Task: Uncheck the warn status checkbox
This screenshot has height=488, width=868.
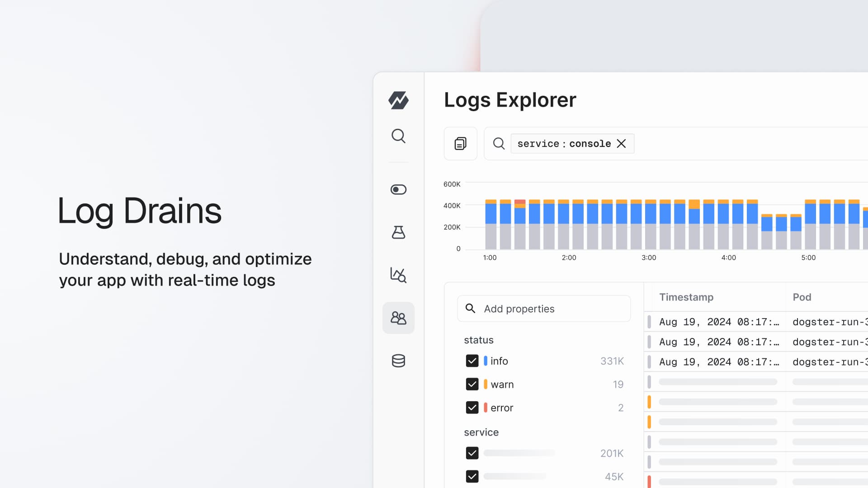Action: coord(472,384)
